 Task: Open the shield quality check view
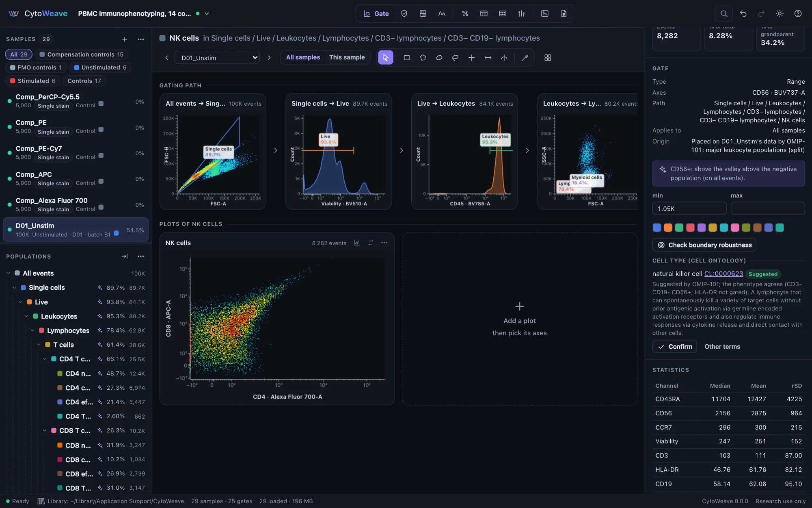tap(404, 13)
